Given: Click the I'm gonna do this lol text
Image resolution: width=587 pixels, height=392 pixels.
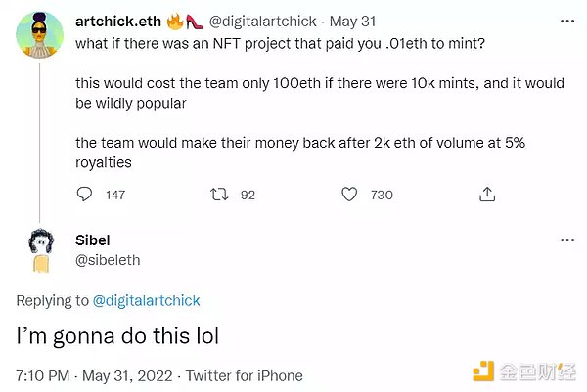Looking at the screenshot, I should click(117, 336).
